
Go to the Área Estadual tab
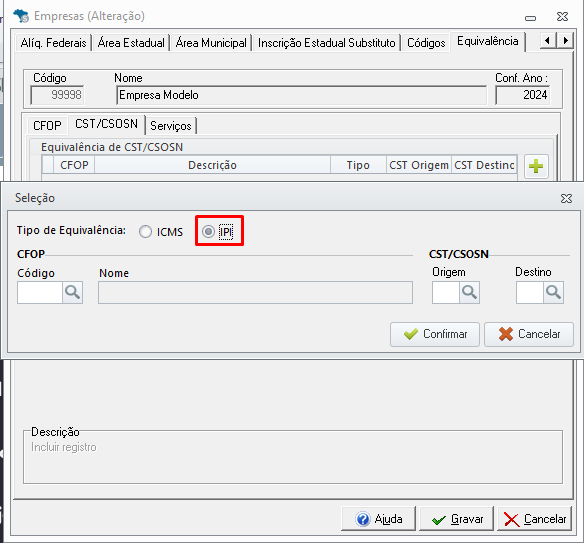click(131, 43)
